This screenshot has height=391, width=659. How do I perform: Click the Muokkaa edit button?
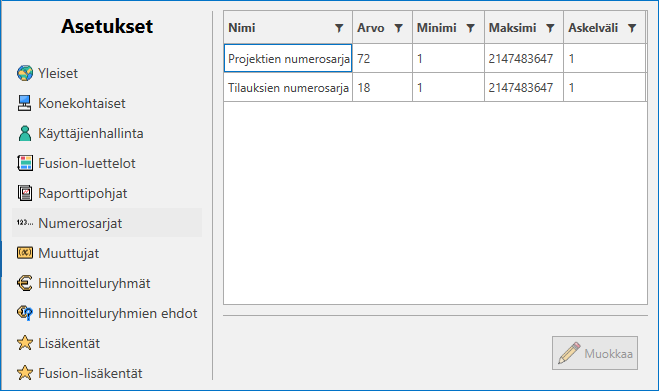tap(595, 353)
